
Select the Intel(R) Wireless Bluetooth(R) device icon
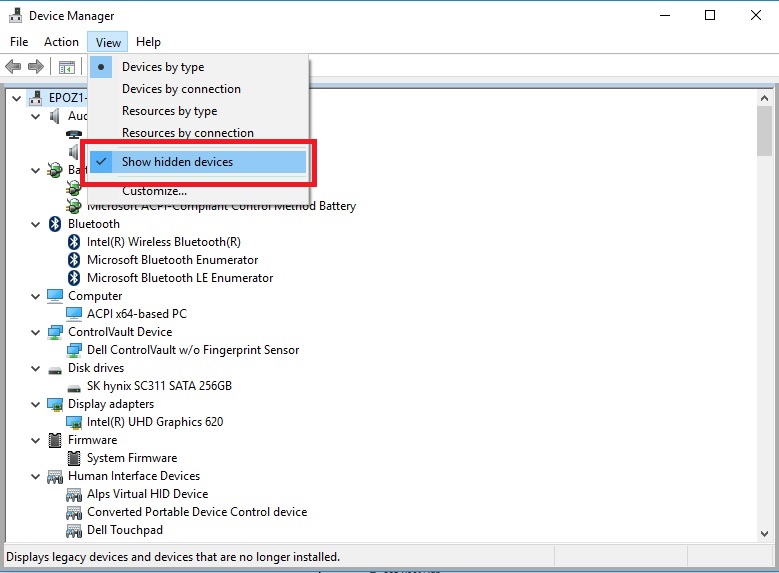(74, 242)
